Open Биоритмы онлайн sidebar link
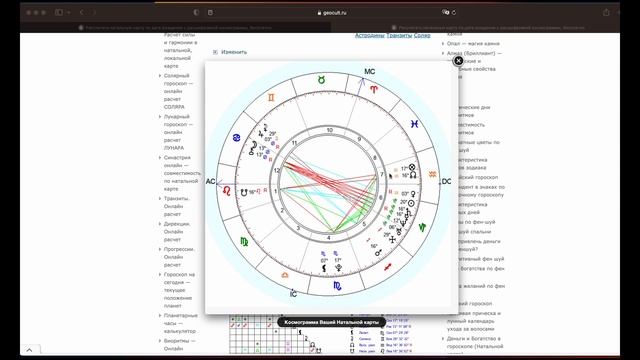Screen dimensions: 640x360 tap(180, 344)
